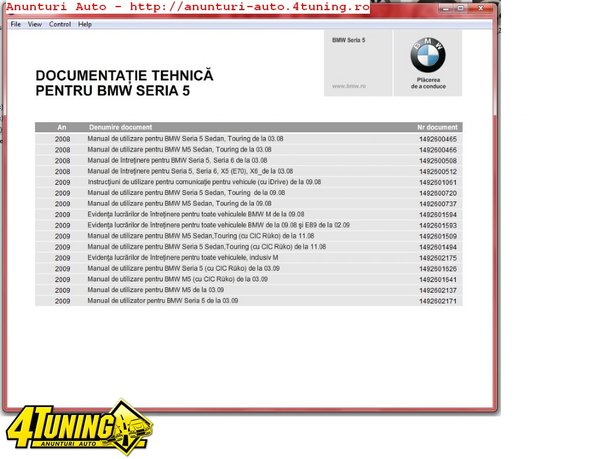This screenshot has width=610, height=459.
Task: Select document number 1492601494
Action: tap(438, 247)
